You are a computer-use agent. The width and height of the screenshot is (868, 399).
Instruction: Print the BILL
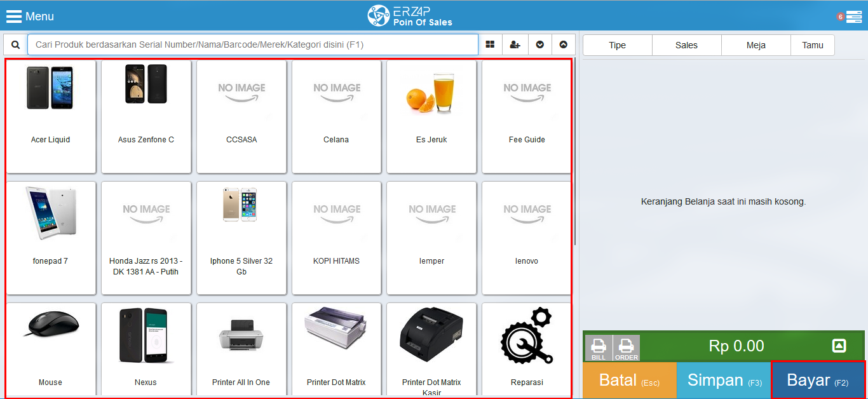pos(599,348)
